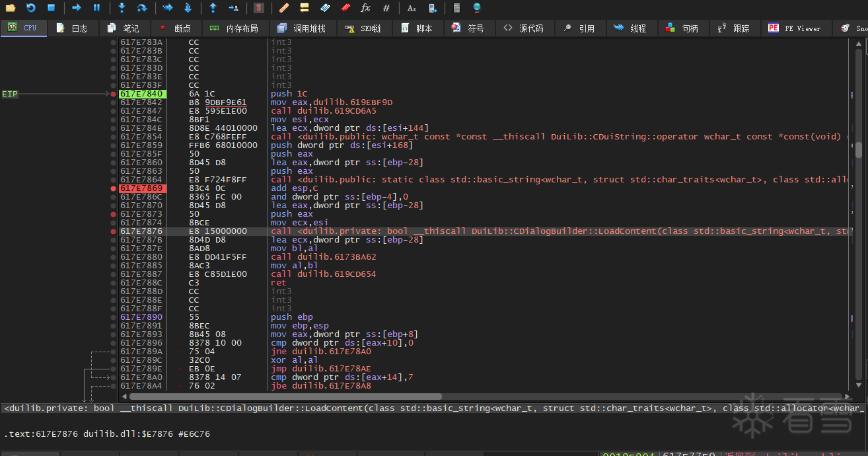This screenshot has width=868, height=456.
Task: Pause execution in the toolbar
Action: (x=96, y=8)
